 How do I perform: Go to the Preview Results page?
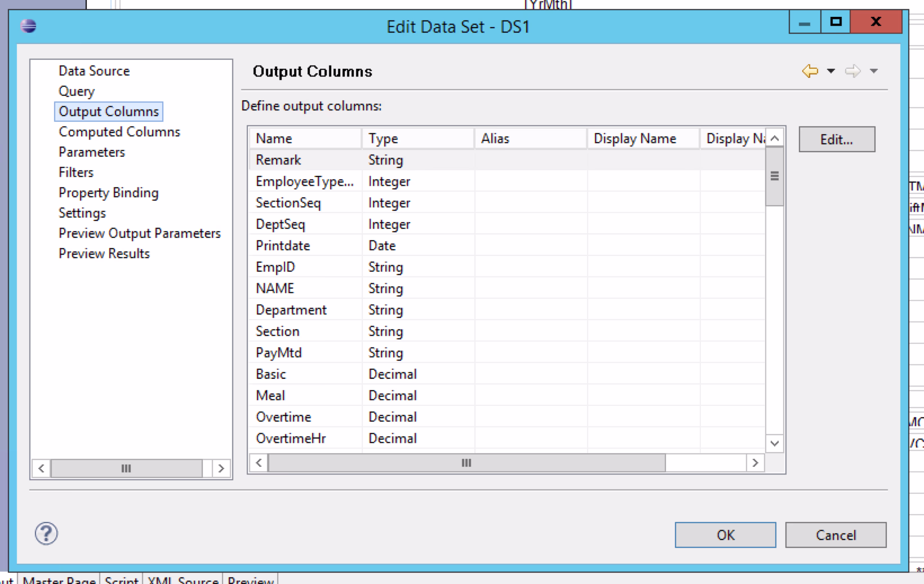click(x=104, y=254)
